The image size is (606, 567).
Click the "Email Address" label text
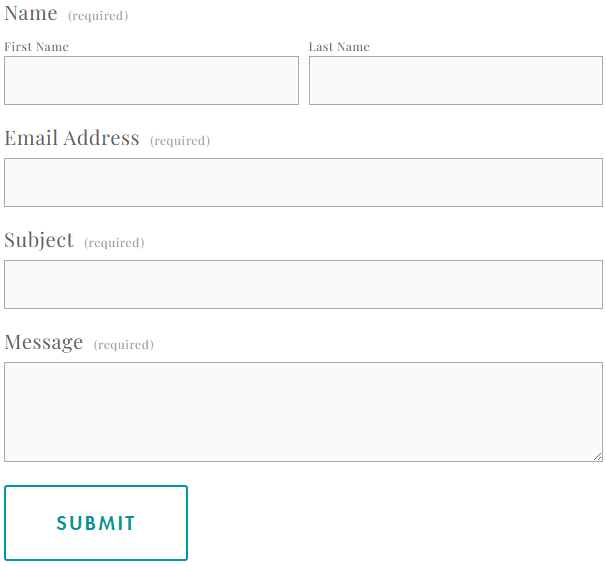coord(72,138)
